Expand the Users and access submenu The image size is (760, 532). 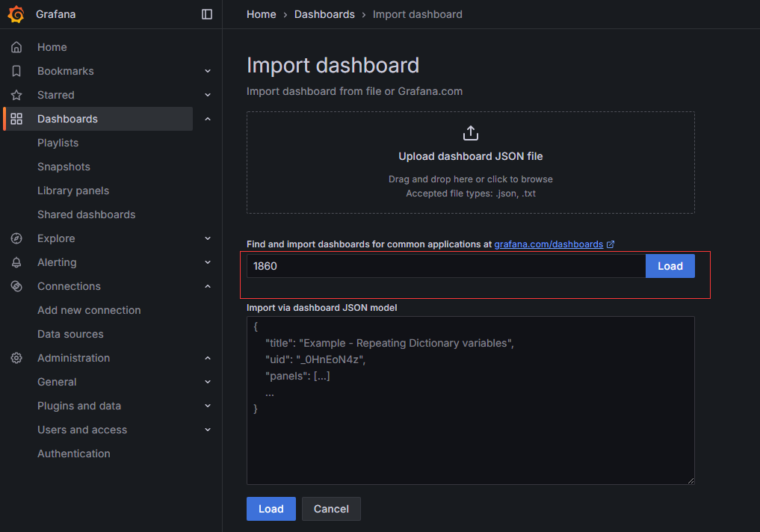click(208, 430)
